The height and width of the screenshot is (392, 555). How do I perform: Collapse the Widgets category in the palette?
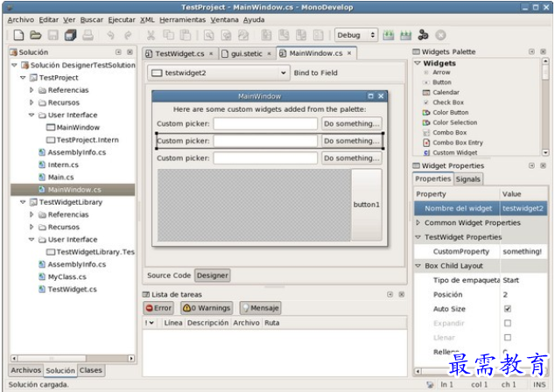point(418,63)
